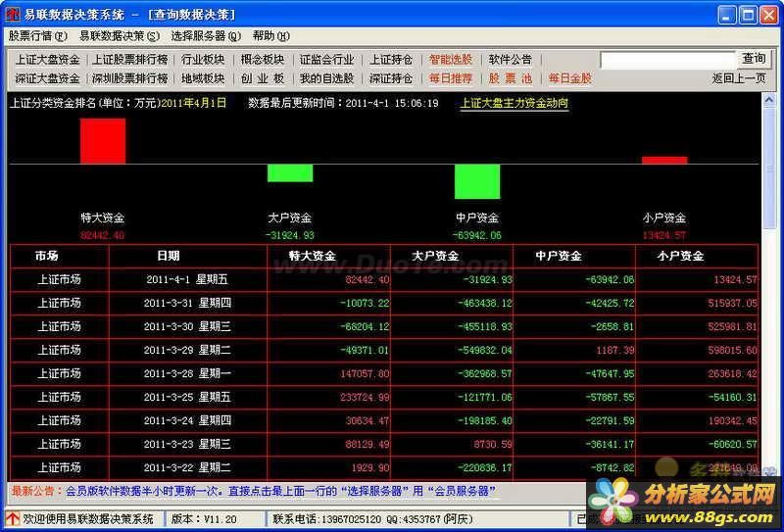Click value 515937.05 in 小户资金 column
784x532 pixels.
coord(732,304)
